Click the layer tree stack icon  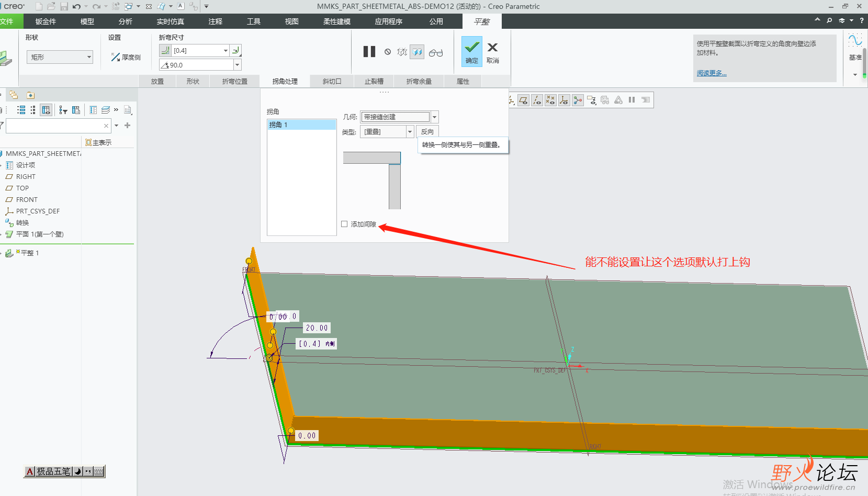(x=106, y=110)
